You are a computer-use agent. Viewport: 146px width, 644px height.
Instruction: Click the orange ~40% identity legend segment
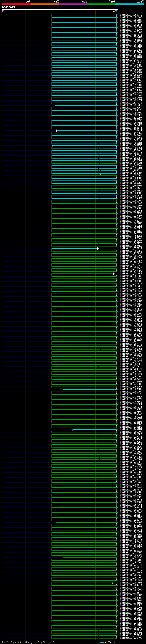pos(45,4)
